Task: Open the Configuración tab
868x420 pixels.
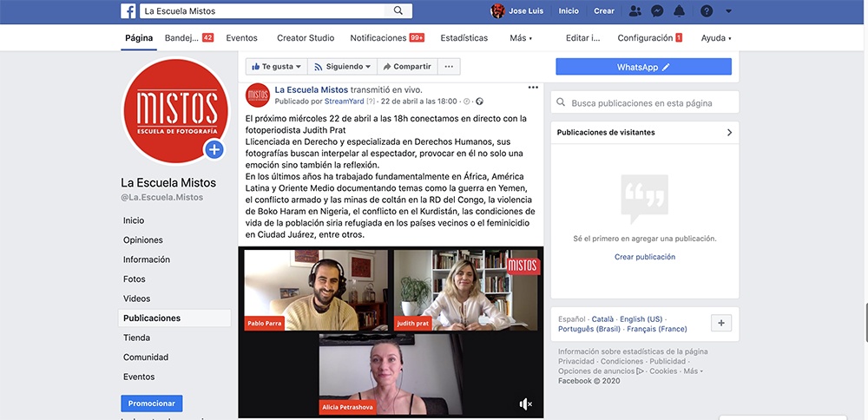Action: point(650,38)
